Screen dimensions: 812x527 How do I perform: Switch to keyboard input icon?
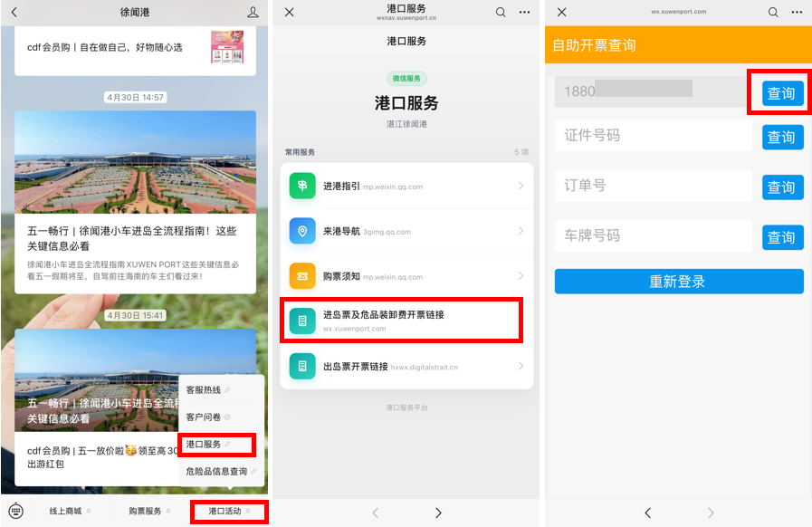click(x=16, y=511)
